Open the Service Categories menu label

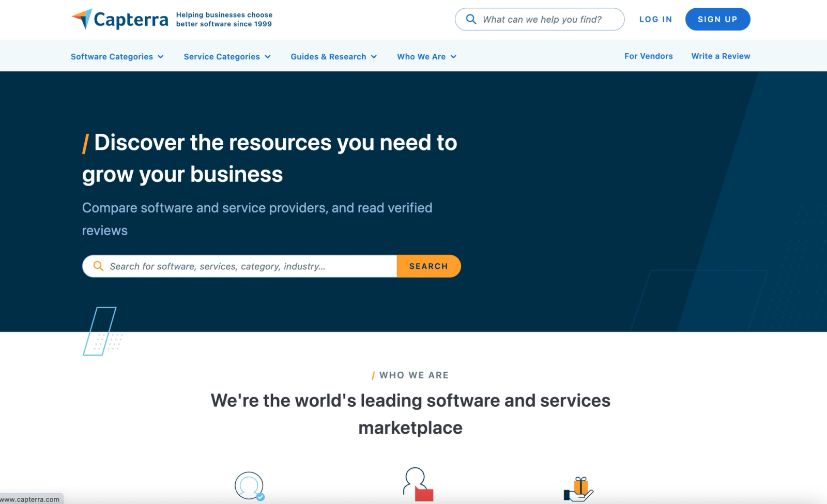tap(222, 56)
